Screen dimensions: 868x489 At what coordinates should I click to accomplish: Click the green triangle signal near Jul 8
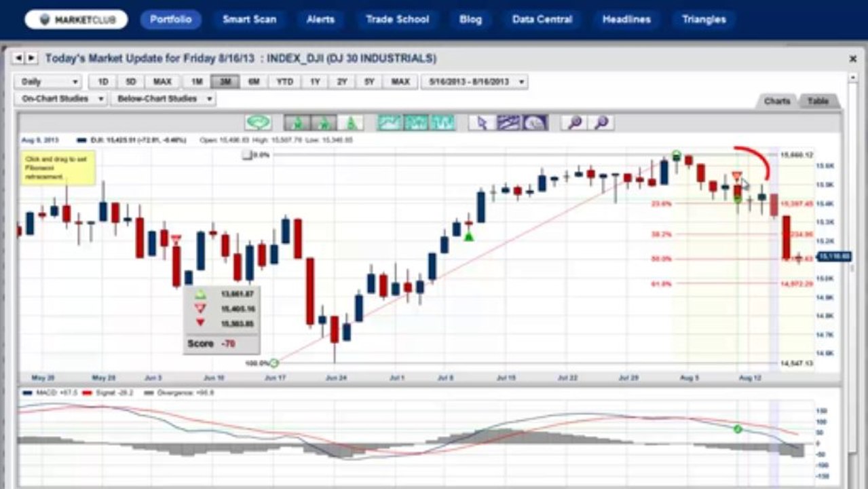click(x=468, y=236)
